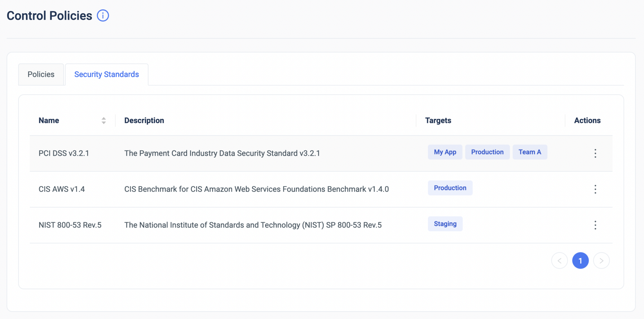The image size is (644, 319).
Task: Click the My App target tag
Action: pyautogui.click(x=445, y=152)
